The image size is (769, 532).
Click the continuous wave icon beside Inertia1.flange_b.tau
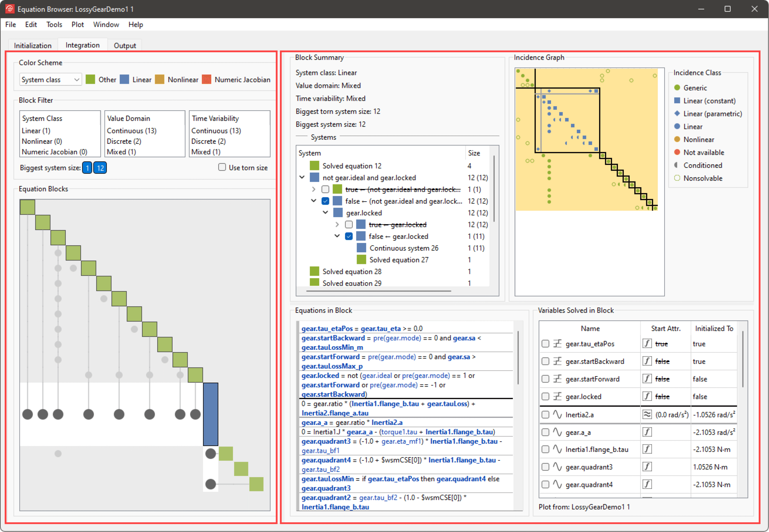(557, 449)
